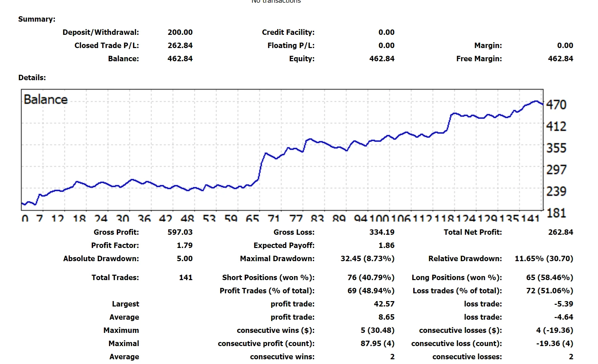Viewport: 598px width, 364px height.
Task: Click the Profit Factor value 1.79
Action: pyautogui.click(x=184, y=246)
